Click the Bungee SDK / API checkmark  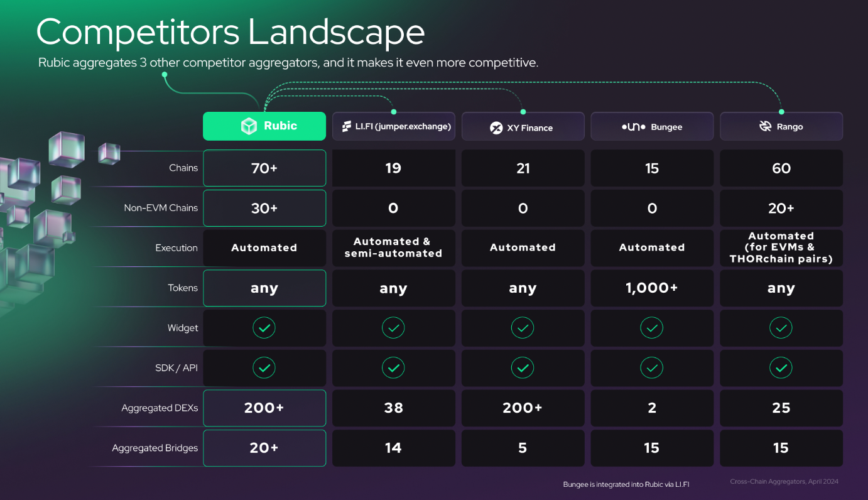coord(652,368)
